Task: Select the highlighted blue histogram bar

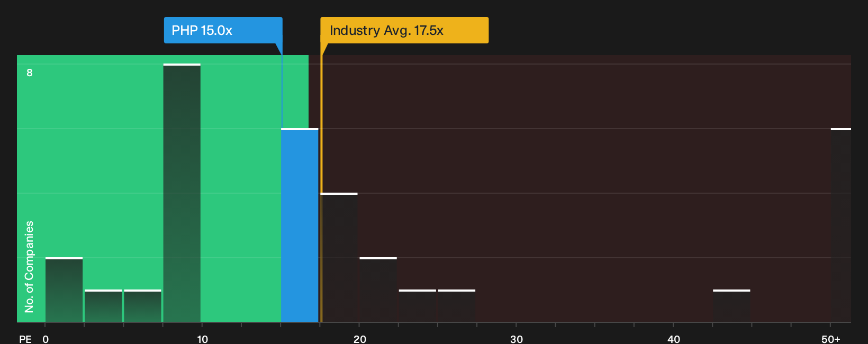Action: [300, 225]
